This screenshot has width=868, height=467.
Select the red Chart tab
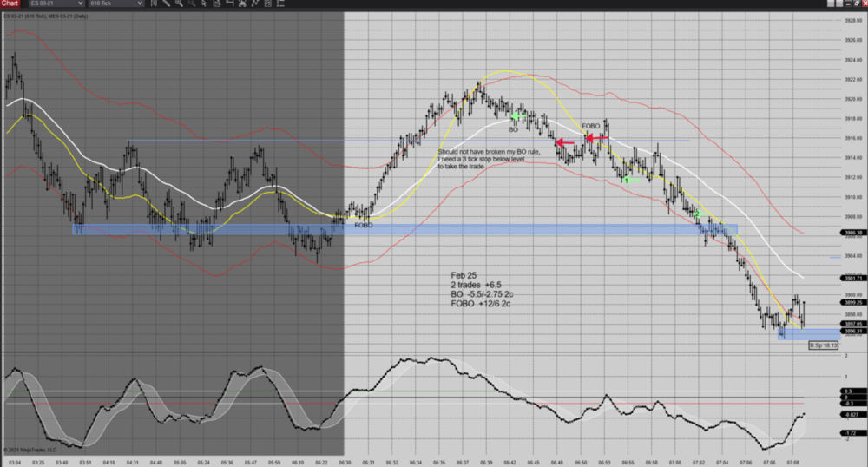tap(10, 3)
